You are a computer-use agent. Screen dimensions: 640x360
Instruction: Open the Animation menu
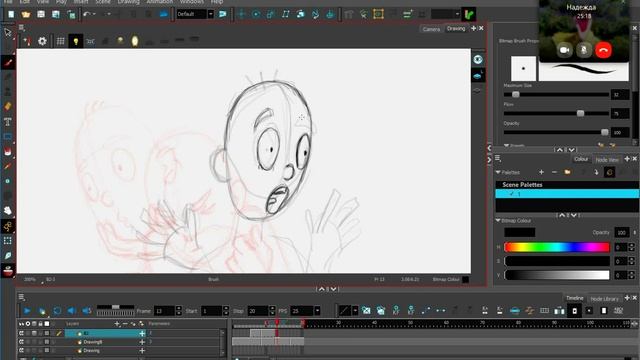point(160,2)
